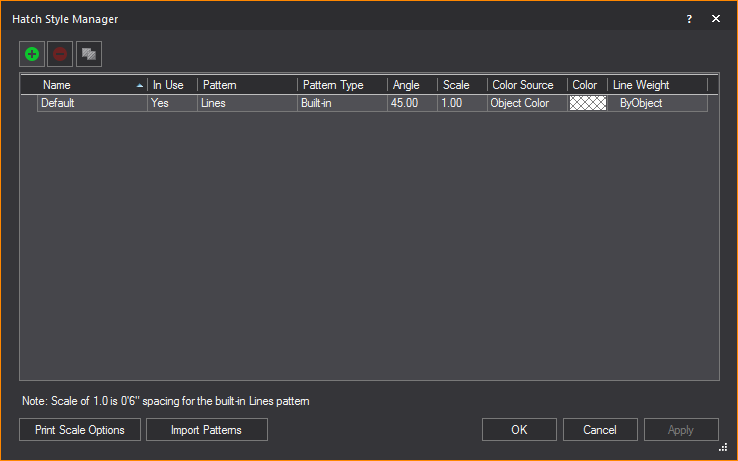Click the hatched color swatch
This screenshot has width=738, height=461.
(x=588, y=103)
